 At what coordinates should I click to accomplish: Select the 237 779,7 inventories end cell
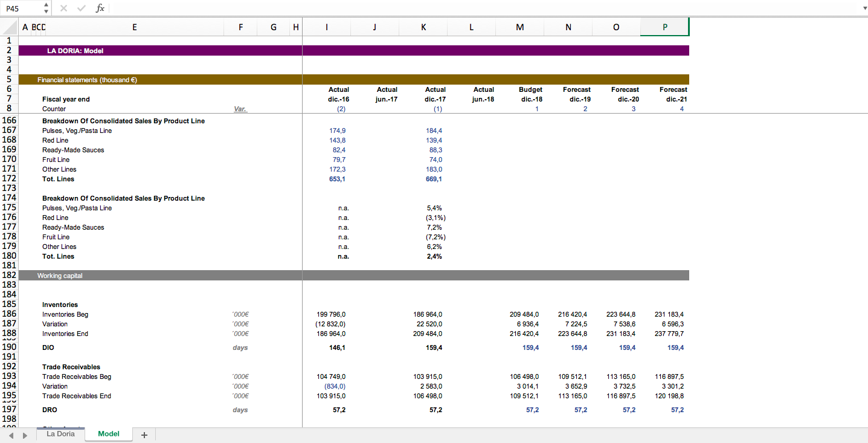(x=669, y=334)
